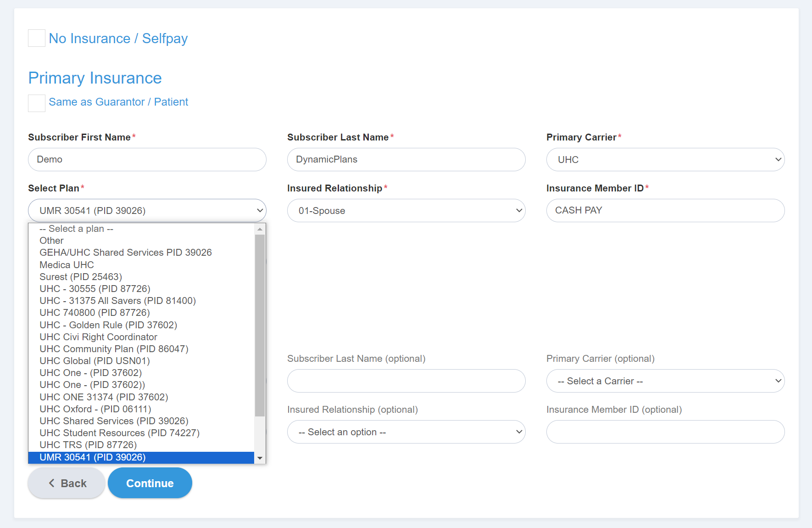Viewport: 812px width, 528px height.
Task: Pick Surest (PID 25463) from list
Action: pyautogui.click(x=141, y=277)
